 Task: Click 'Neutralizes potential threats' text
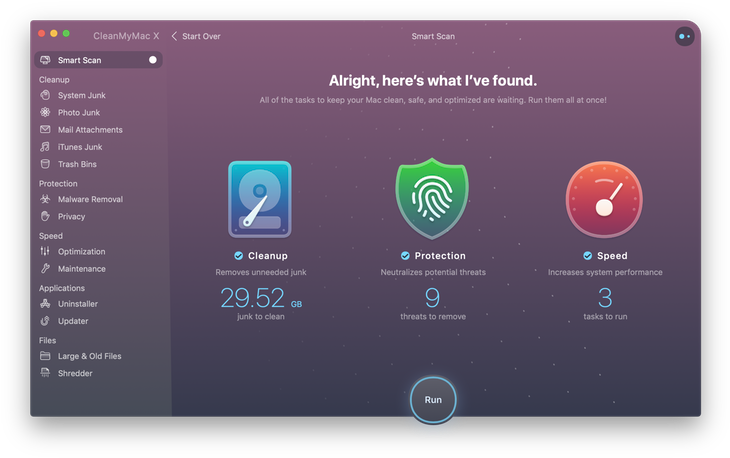point(433,272)
